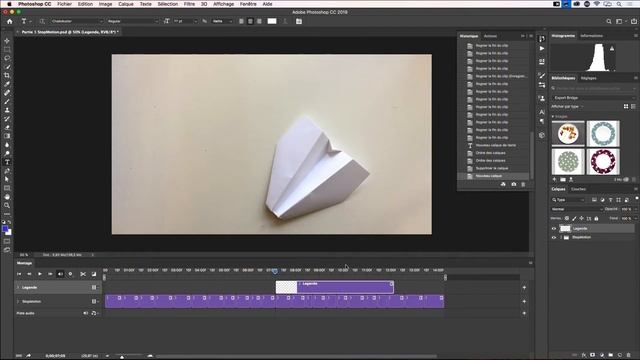Viewport: 640px width, 360px height.
Task: Add layer style fx icon
Action: (584, 355)
